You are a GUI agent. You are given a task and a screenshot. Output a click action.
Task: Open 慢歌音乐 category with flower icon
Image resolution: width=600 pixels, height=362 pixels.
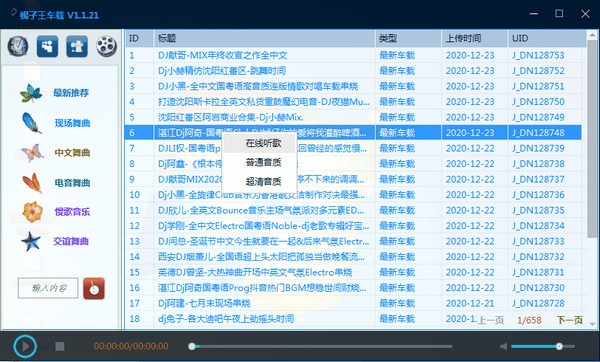(x=55, y=212)
